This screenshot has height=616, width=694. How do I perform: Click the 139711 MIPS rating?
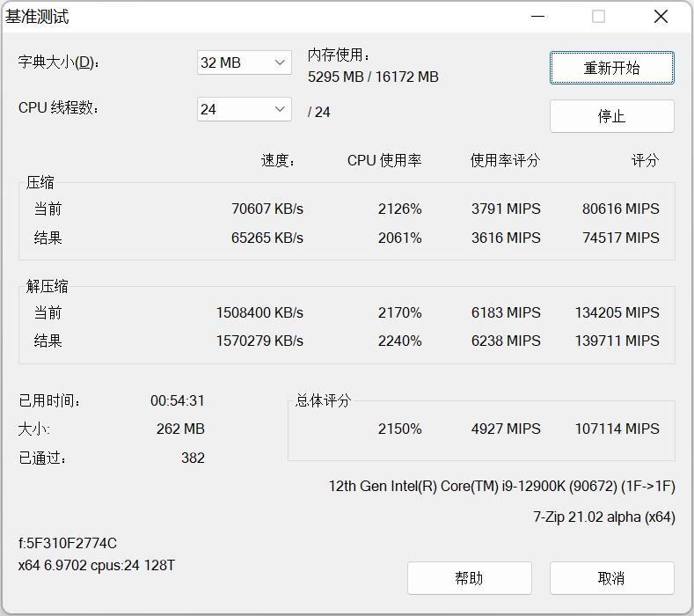click(617, 341)
